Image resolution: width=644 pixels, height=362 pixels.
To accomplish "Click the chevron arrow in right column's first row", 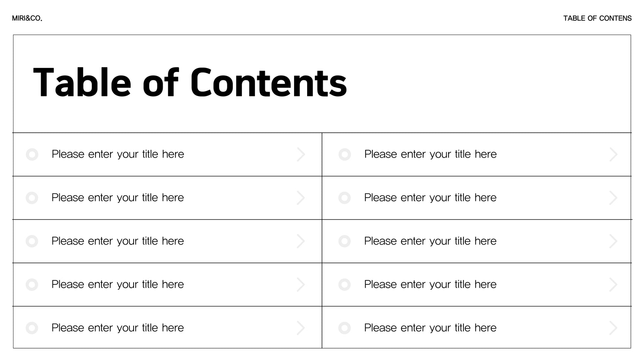I will pyautogui.click(x=613, y=154).
